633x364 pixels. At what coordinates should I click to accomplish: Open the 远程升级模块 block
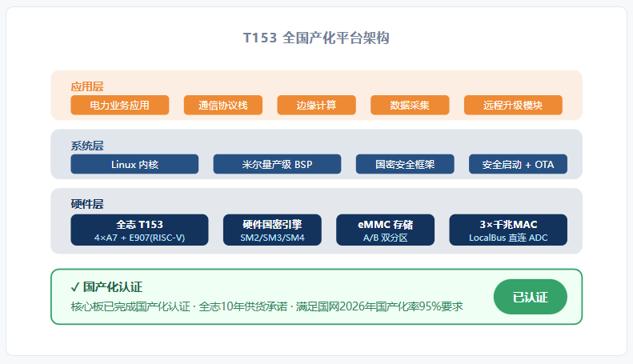pyautogui.click(x=513, y=105)
